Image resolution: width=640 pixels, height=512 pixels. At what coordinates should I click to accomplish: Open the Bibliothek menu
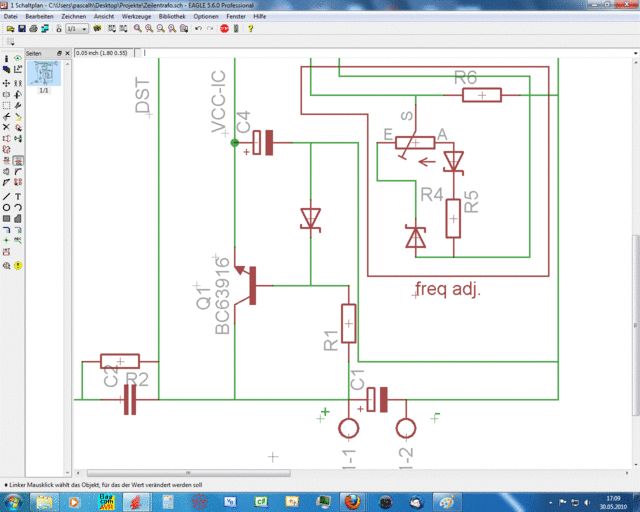coord(172,16)
